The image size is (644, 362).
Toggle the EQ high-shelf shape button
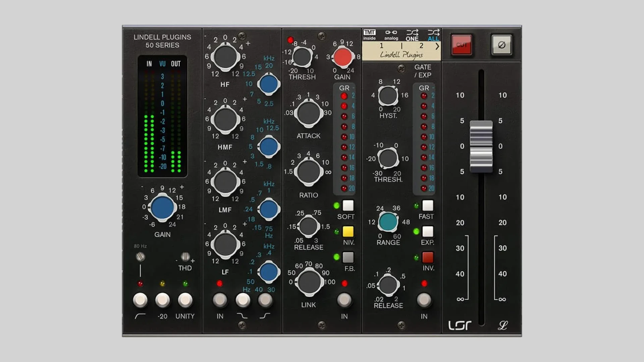tap(265, 300)
